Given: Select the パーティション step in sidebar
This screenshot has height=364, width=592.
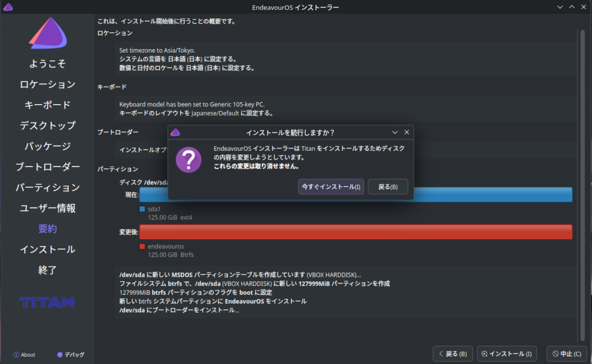Looking at the screenshot, I should [47, 187].
